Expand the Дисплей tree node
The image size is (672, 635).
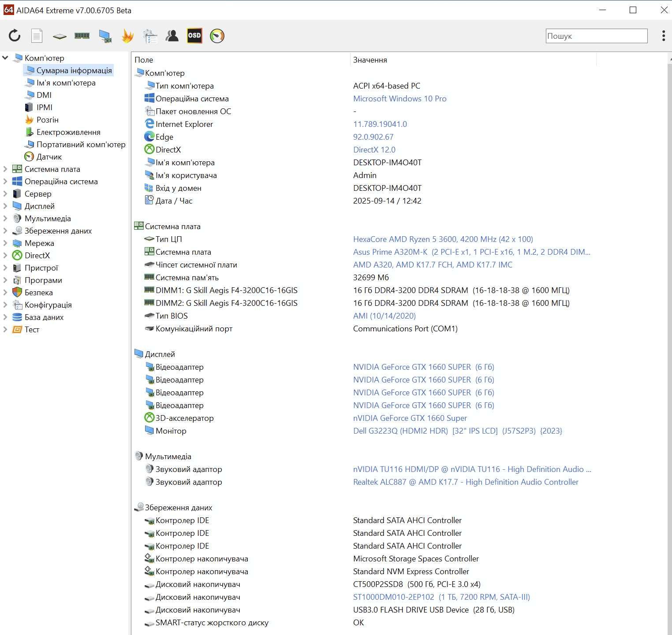[5, 206]
